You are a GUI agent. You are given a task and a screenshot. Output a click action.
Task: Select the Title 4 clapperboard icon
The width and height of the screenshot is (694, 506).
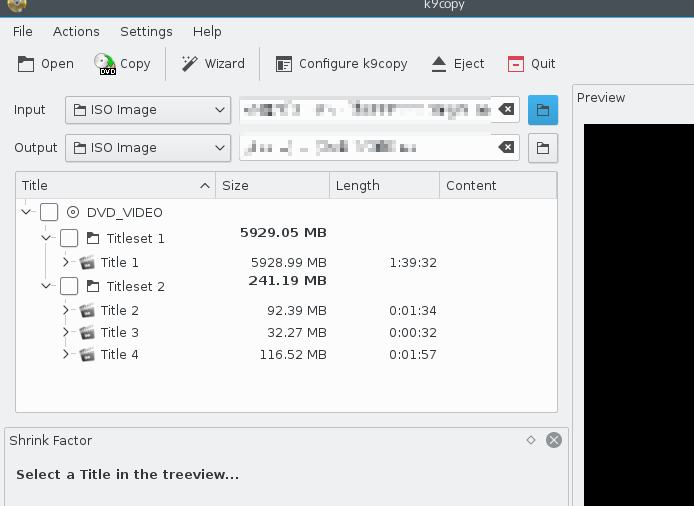(x=87, y=355)
